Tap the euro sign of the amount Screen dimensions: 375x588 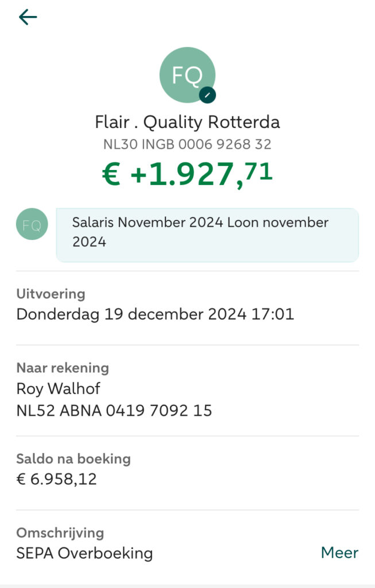(111, 175)
